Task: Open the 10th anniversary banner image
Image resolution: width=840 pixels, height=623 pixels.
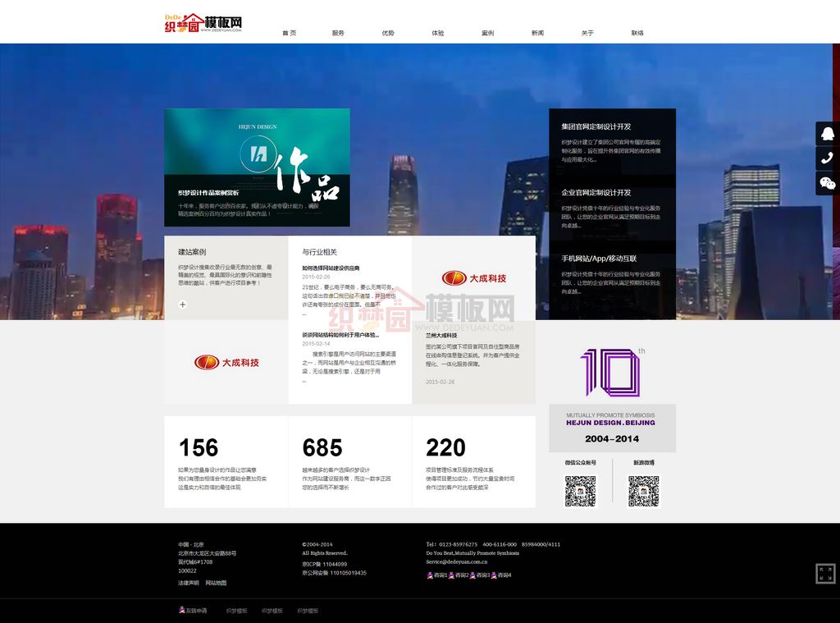Action: coord(612,398)
